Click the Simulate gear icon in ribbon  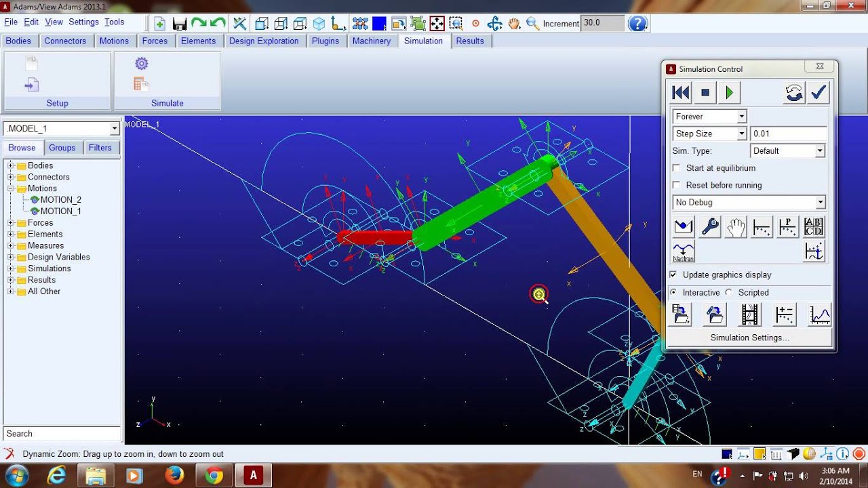[x=141, y=64]
